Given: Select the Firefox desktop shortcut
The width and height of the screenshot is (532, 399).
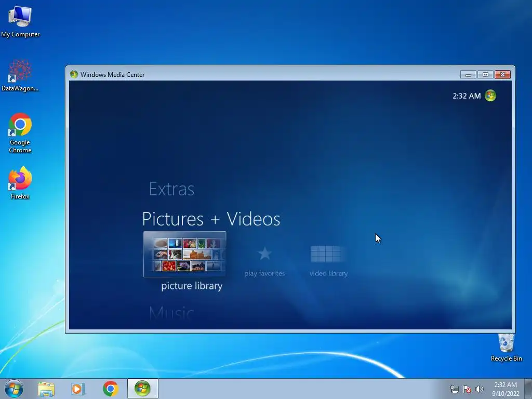Looking at the screenshot, I should tap(20, 183).
